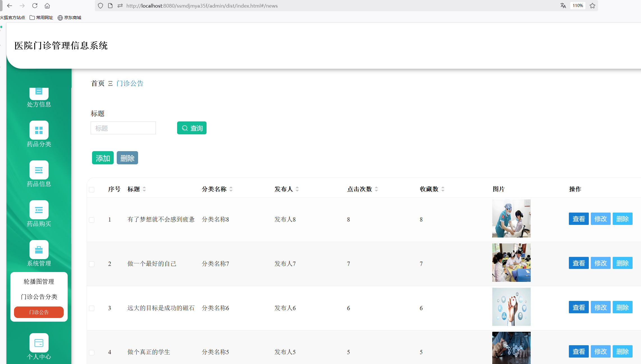This screenshot has width=641, height=364.
Task: Bookmark the page with the star icon
Action: [592, 6]
